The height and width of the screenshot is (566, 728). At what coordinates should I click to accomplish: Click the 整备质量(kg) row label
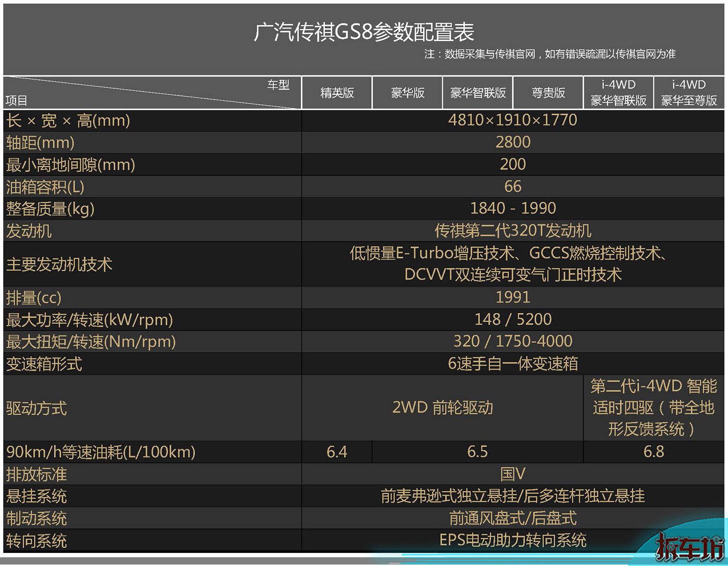50,209
